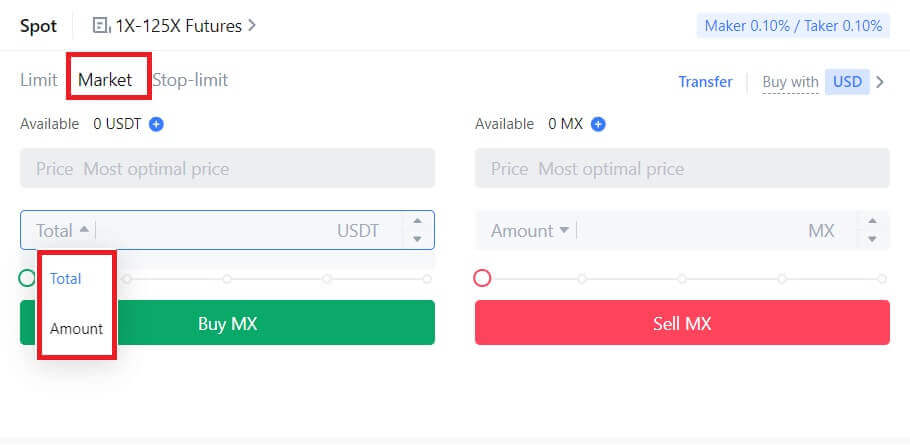Click plus icon next to 0 MX
Viewport: 910px width, 445px height.
tap(598, 124)
